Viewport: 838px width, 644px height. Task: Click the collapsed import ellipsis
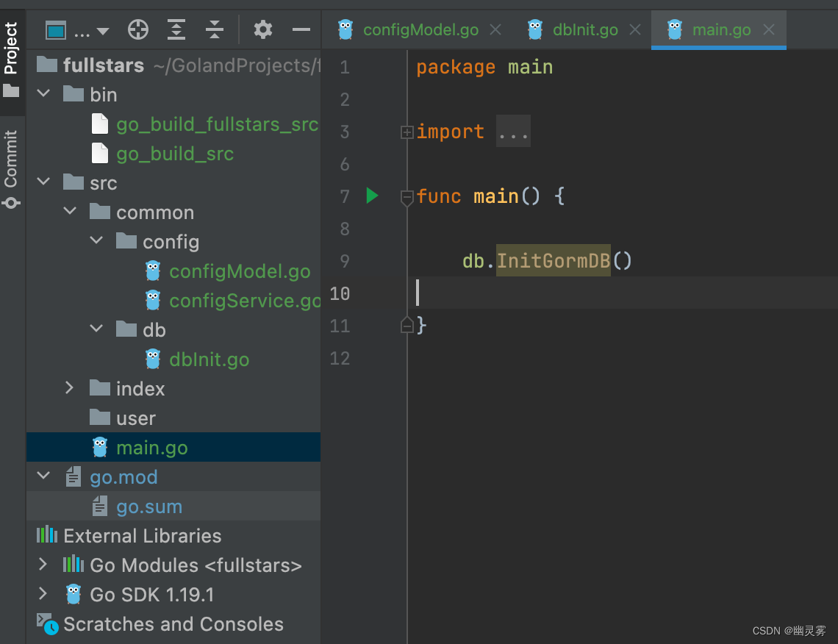click(x=513, y=132)
